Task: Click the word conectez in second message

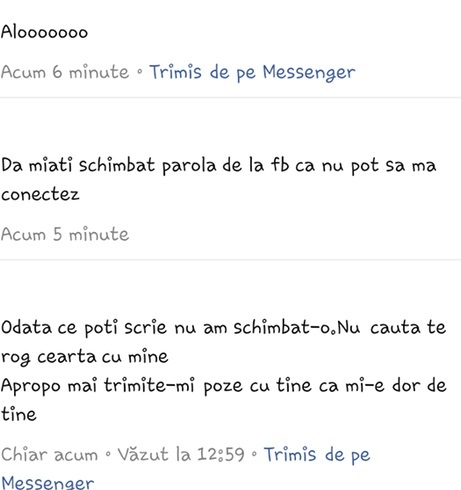Action: (40, 194)
